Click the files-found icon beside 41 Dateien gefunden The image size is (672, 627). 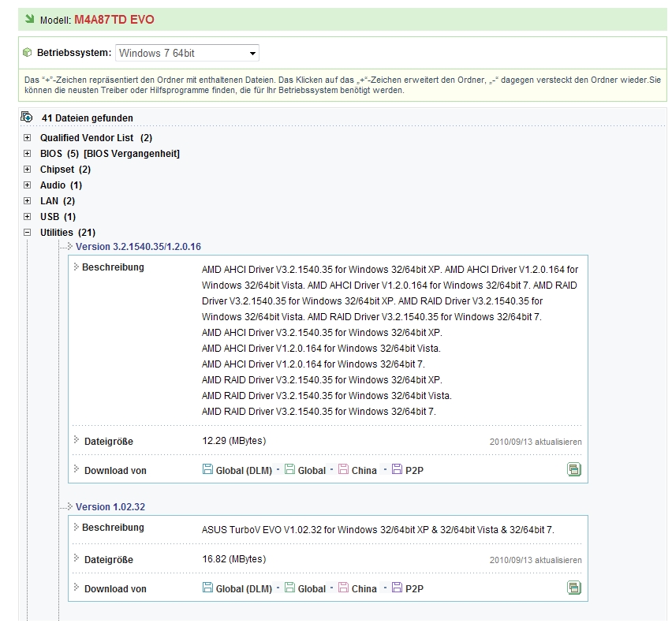27,117
